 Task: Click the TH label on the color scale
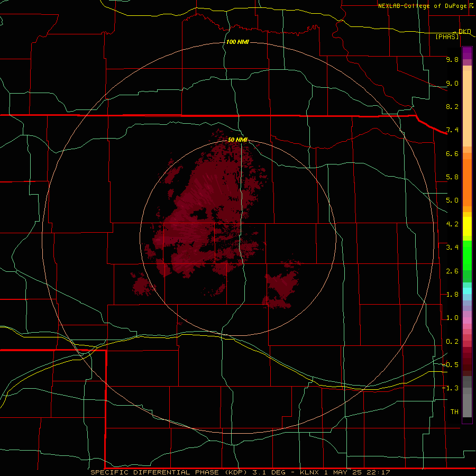pyautogui.click(x=454, y=412)
